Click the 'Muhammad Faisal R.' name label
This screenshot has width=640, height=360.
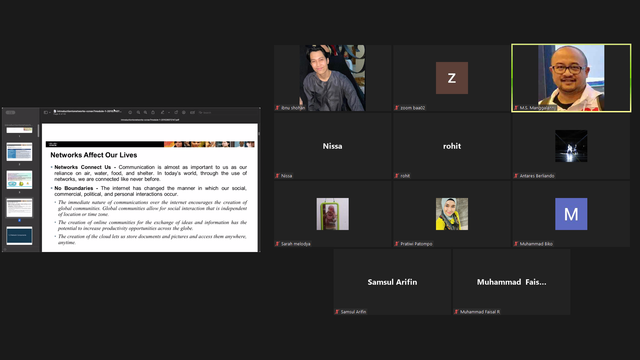[480, 312]
